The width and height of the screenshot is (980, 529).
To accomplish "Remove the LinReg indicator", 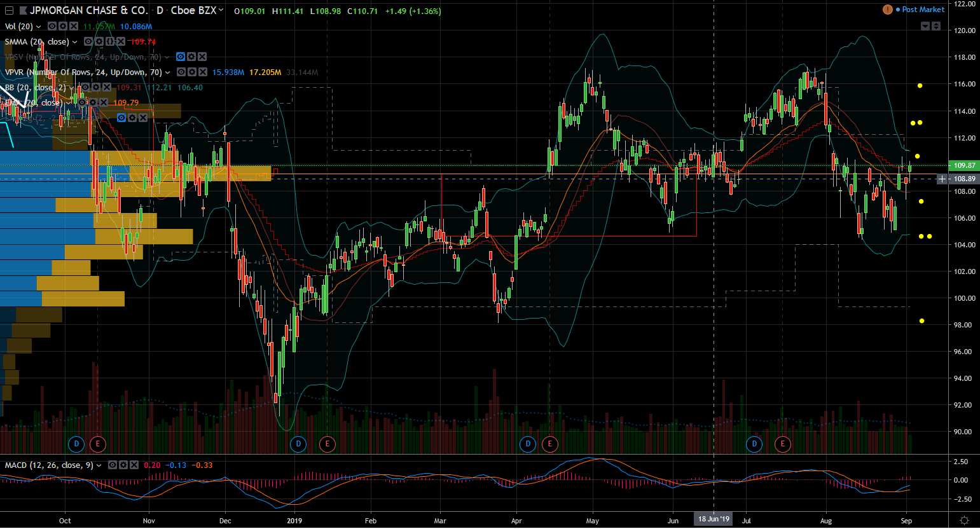I will 143,118.
